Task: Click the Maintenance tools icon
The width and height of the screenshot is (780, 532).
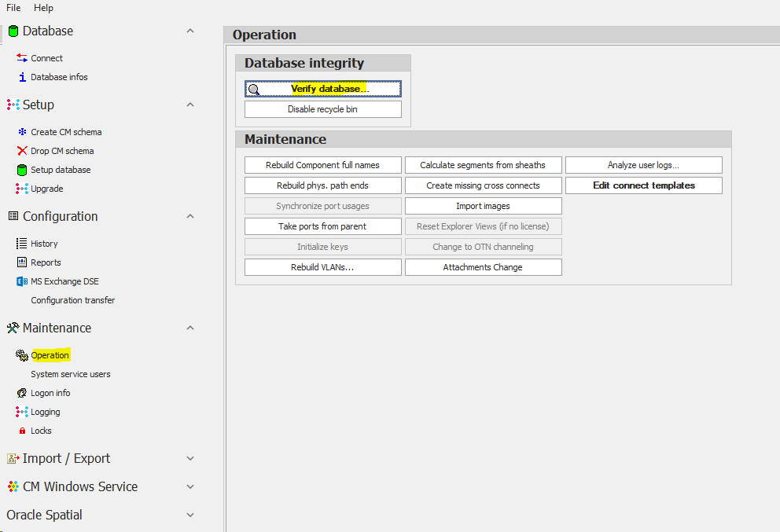Action: (13, 328)
